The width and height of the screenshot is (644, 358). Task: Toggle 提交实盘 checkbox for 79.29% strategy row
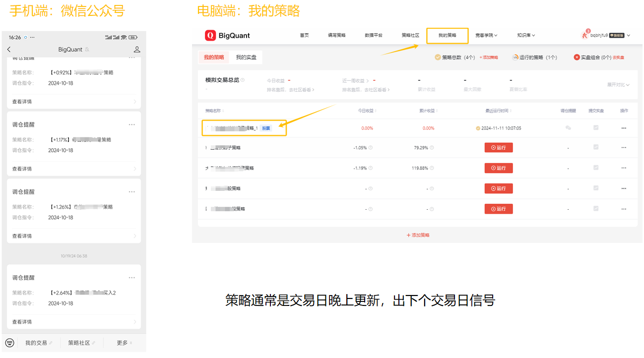[x=596, y=147]
